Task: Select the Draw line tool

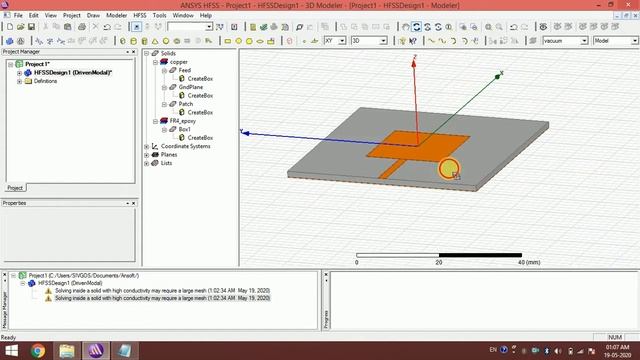Action: click(431, 41)
